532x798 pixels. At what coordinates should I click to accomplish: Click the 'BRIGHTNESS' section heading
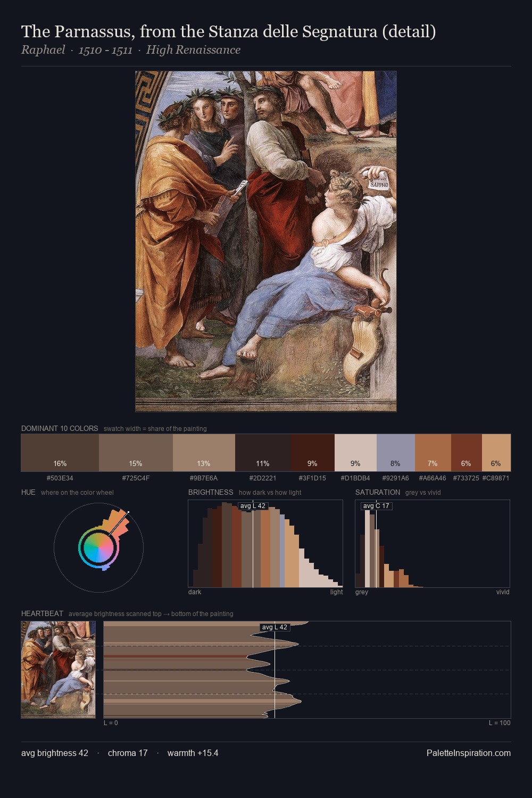[x=211, y=492]
